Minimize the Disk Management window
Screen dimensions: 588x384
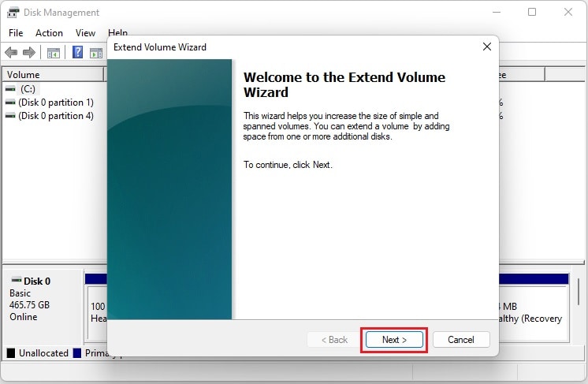point(497,12)
